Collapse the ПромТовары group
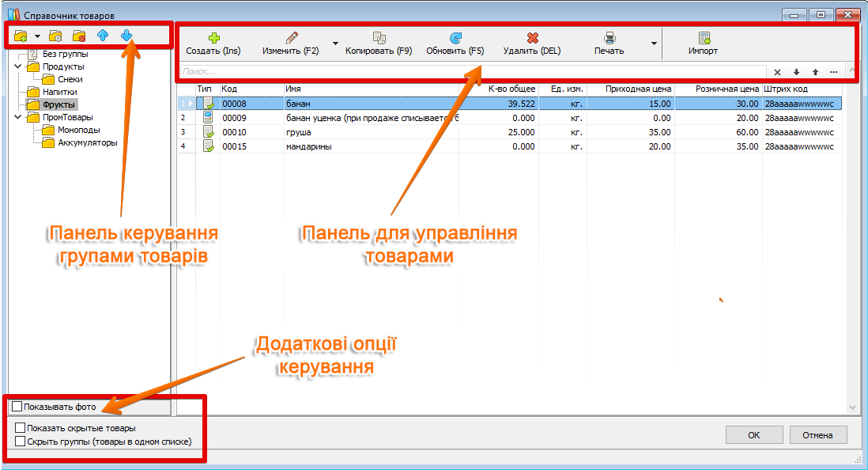The height and width of the screenshot is (470, 868). click(17, 117)
